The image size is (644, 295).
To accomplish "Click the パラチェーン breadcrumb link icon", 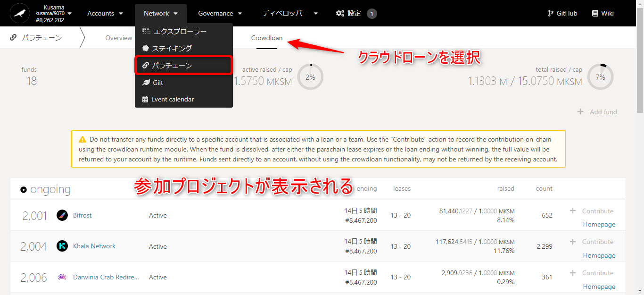I will click(x=14, y=38).
